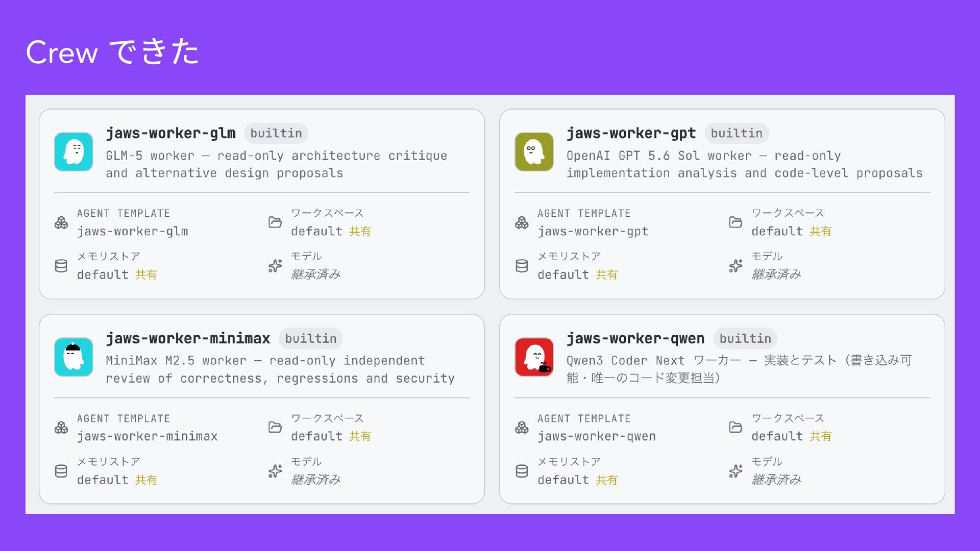Click model value '継承済み' in jaws-worker-gpt card
Viewport: 980px width, 551px height.
pos(776,274)
